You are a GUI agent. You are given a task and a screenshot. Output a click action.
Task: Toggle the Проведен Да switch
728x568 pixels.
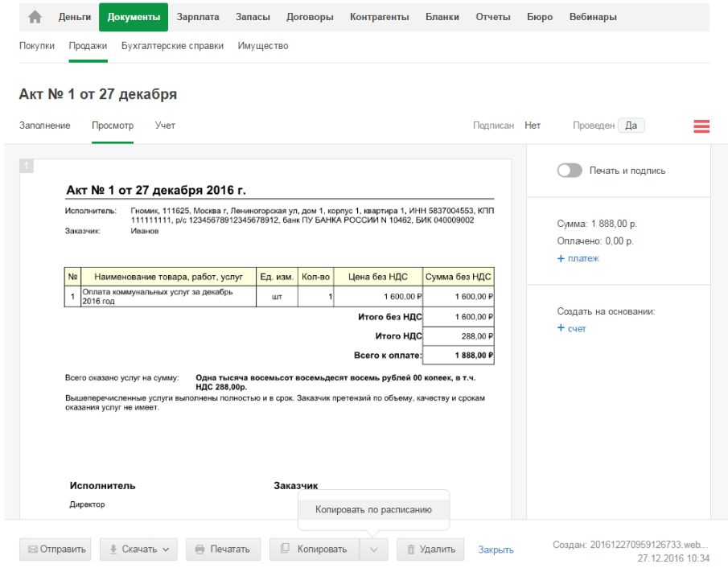pyautogui.click(x=631, y=126)
